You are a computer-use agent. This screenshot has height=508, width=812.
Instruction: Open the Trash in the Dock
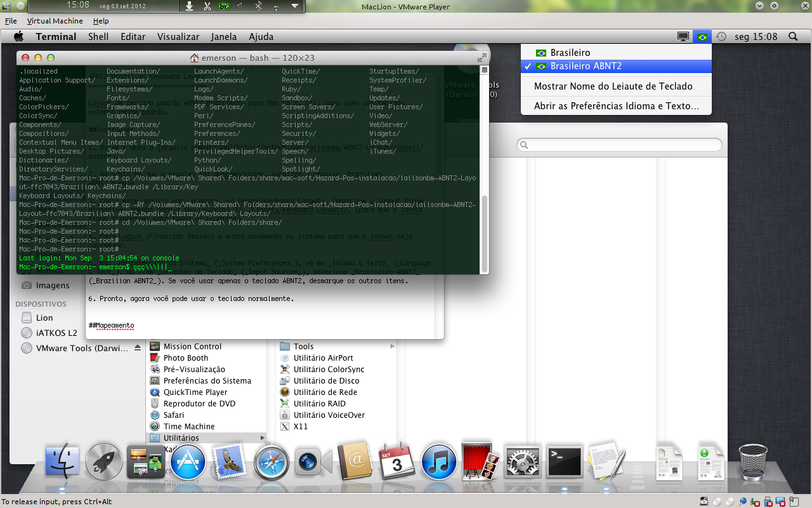pos(753,462)
